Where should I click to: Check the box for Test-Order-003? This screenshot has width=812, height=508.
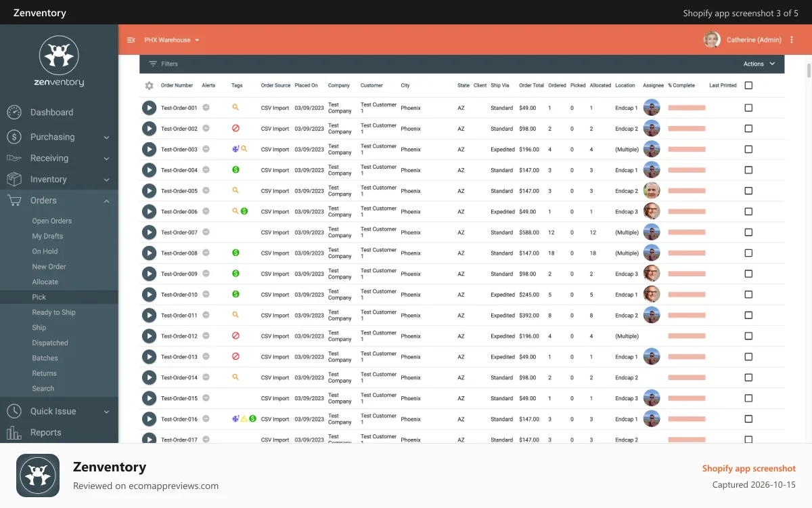(748, 149)
